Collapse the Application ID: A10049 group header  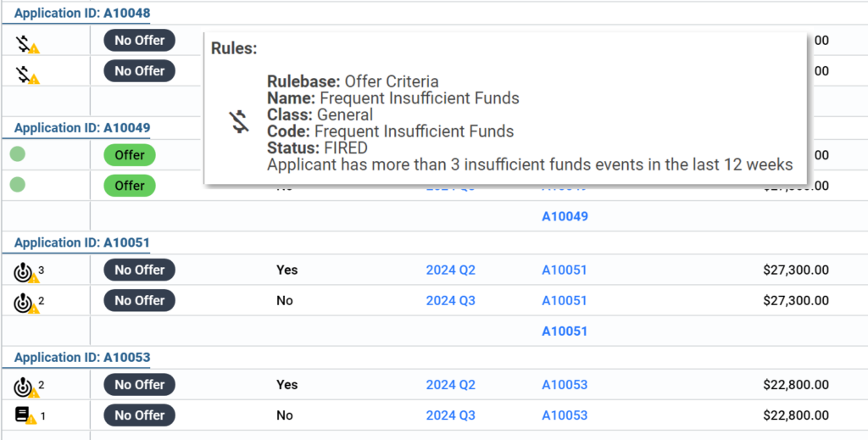[x=82, y=128]
